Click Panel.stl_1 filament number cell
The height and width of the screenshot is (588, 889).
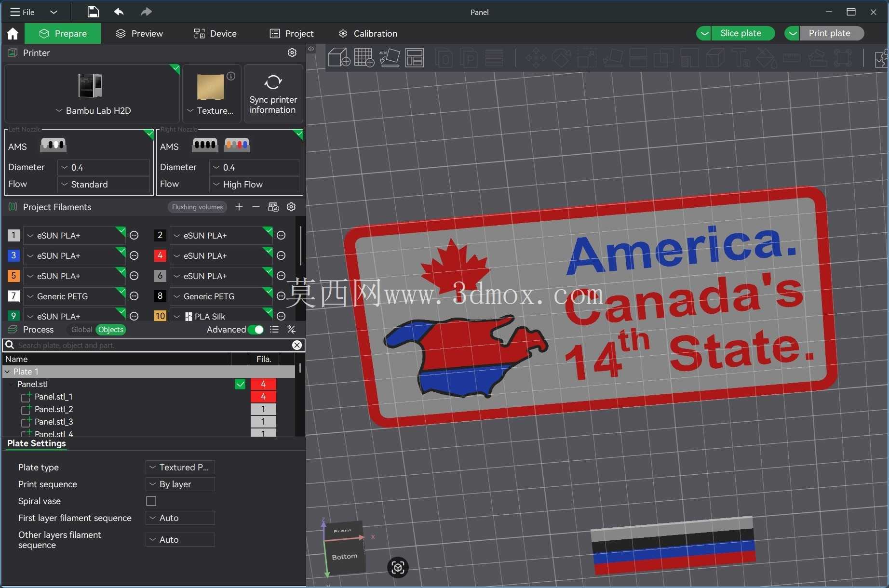263,397
